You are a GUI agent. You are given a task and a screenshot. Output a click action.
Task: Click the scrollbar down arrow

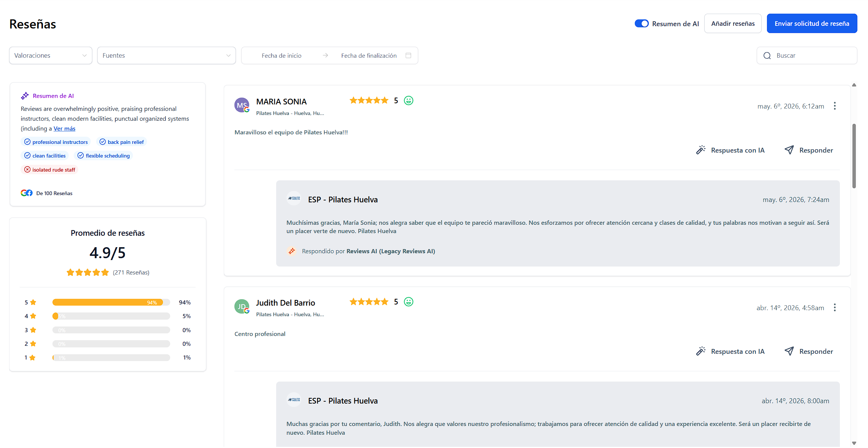click(x=854, y=443)
